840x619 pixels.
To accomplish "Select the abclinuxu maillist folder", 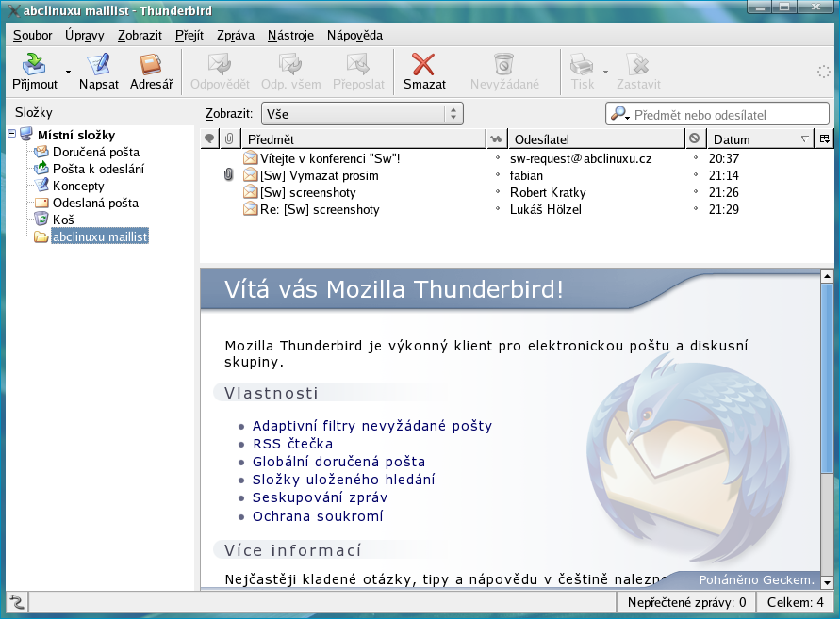I will tap(100, 236).
